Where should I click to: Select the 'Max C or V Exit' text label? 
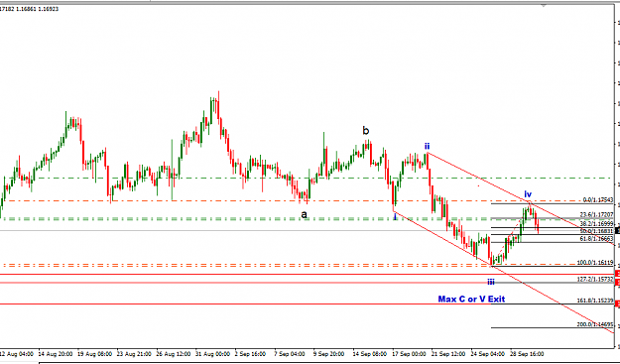pyautogui.click(x=471, y=300)
